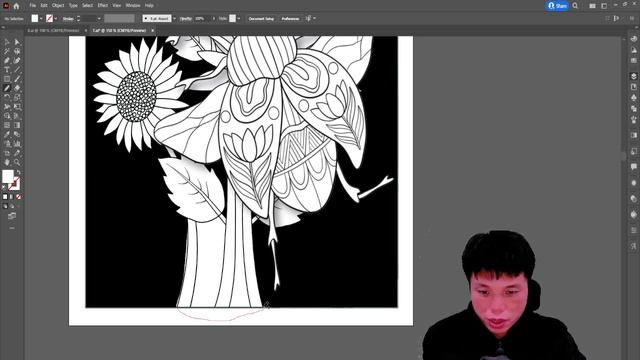Select the Hand tool
640x360 pixels.
[x=7, y=162]
